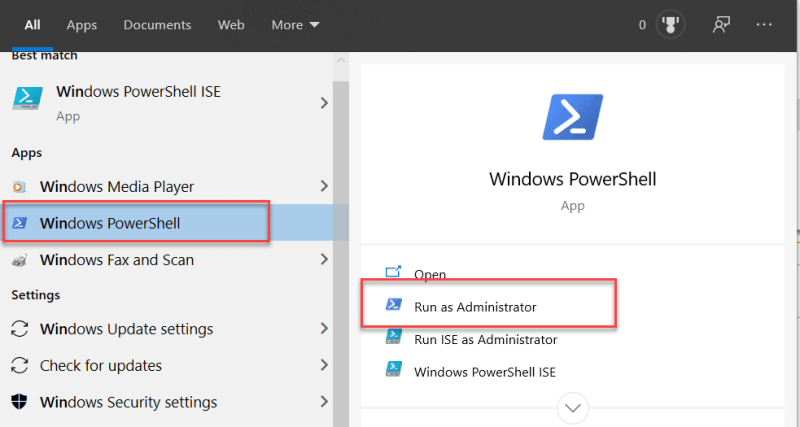
Task: Expand Windows Media Player arrow
Action: pos(323,186)
